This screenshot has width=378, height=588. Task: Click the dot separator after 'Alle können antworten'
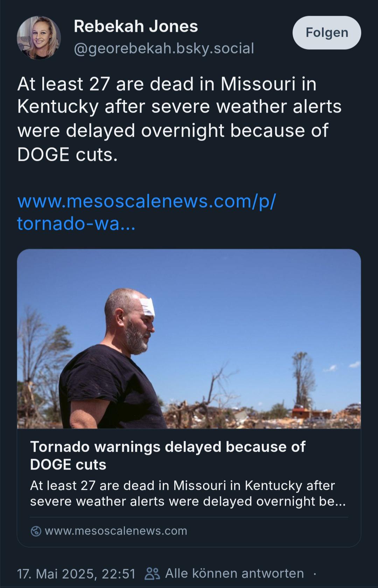(x=315, y=574)
